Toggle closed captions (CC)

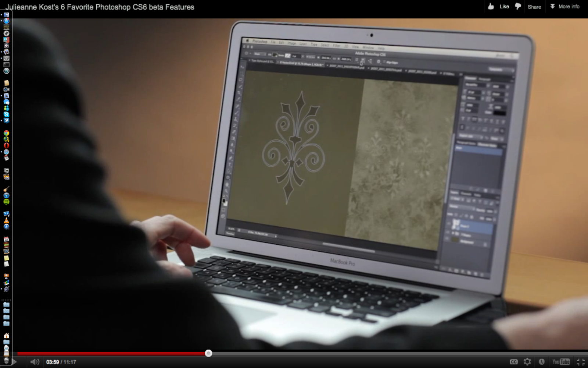click(x=514, y=362)
